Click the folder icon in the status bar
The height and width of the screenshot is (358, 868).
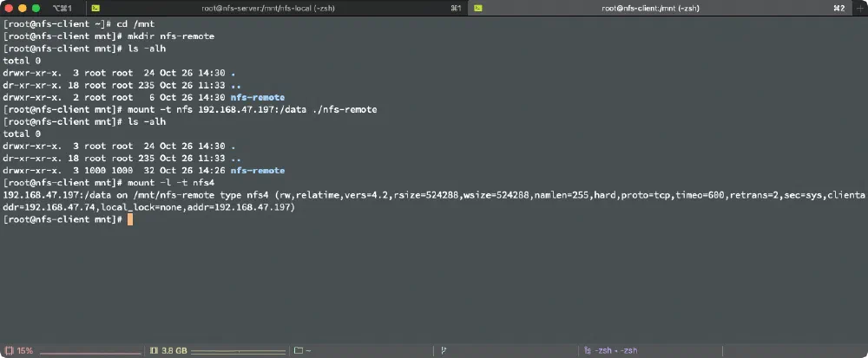coord(299,350)
